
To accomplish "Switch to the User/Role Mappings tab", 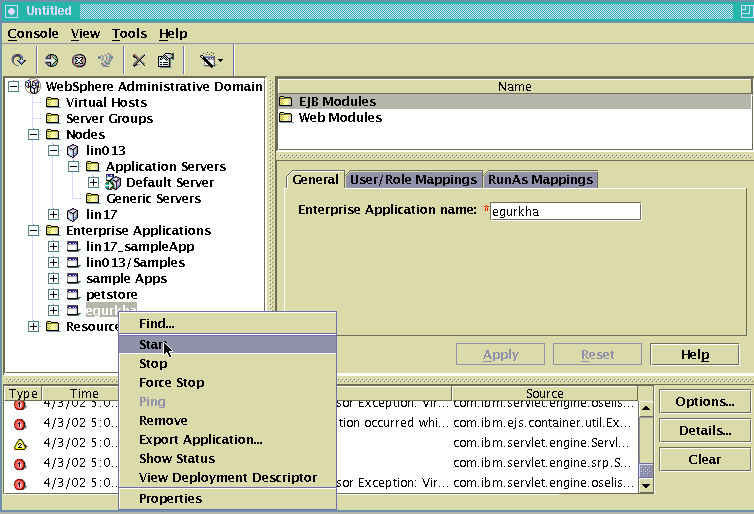I will 414,179.
